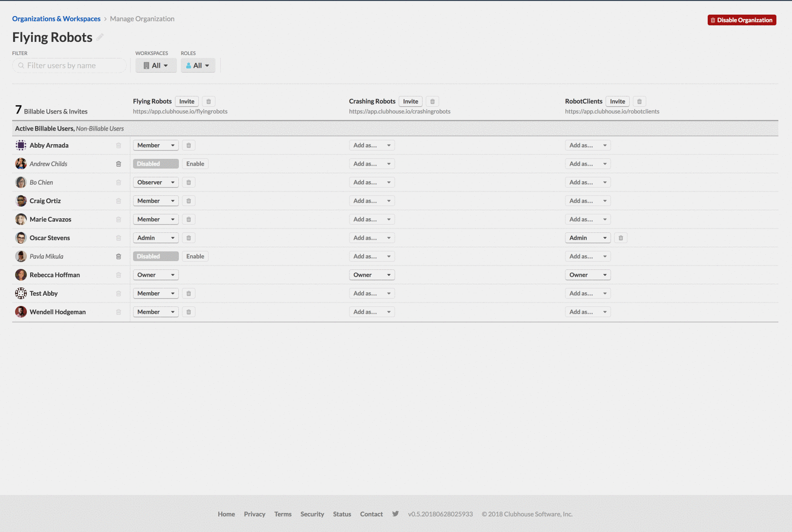Remove Craig Ortiz from Flying Robots workspace
This screenshot has height=532, width=792.
189,201
